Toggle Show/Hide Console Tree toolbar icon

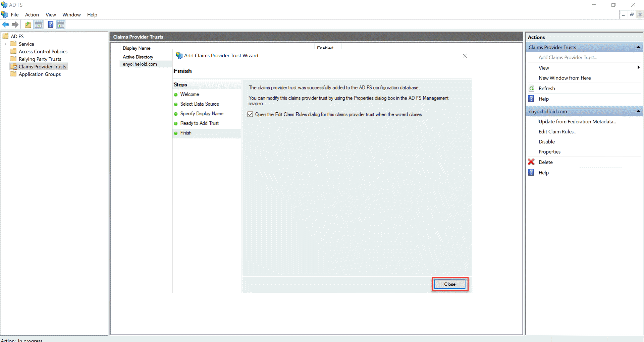[38, 24]
